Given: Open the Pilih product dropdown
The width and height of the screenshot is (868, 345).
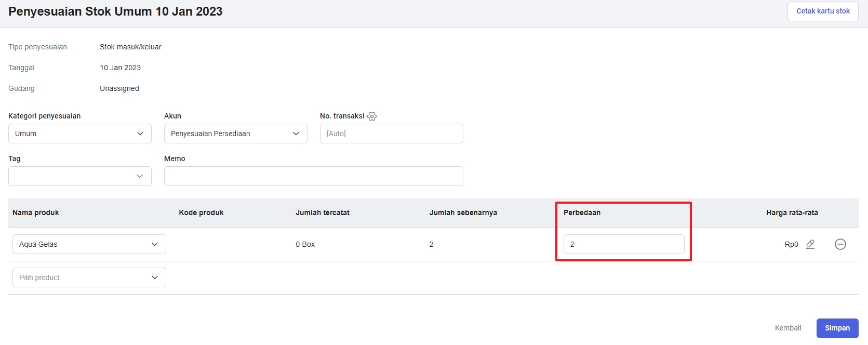Looking at the screenshot, I should coord(89,277).
